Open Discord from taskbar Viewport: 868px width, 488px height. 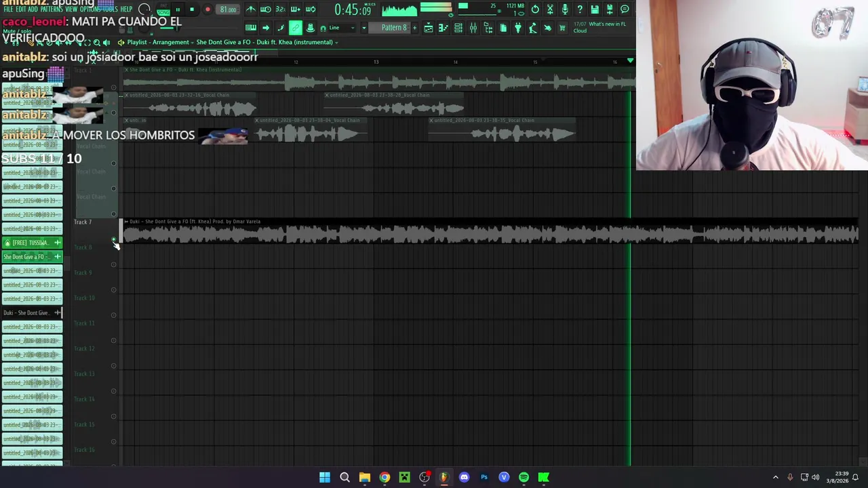click(x=464, y=477)
